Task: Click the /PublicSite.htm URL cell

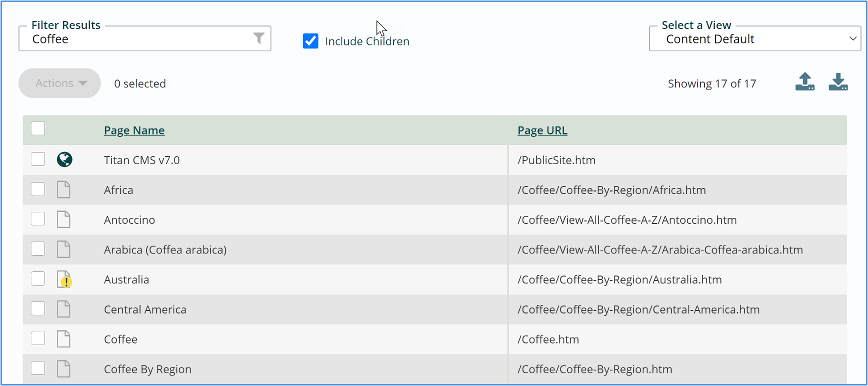Action: click(x=556, y=160)
